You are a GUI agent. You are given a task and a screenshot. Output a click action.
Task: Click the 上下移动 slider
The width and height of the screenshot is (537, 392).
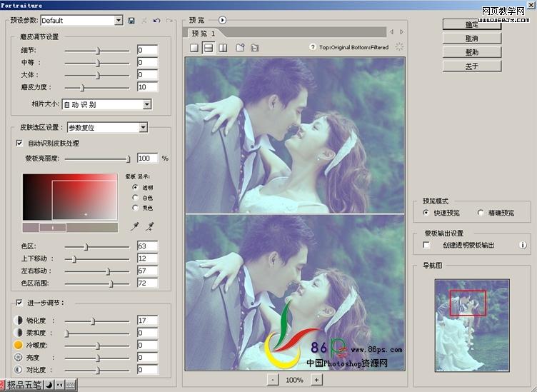[97, 259]
